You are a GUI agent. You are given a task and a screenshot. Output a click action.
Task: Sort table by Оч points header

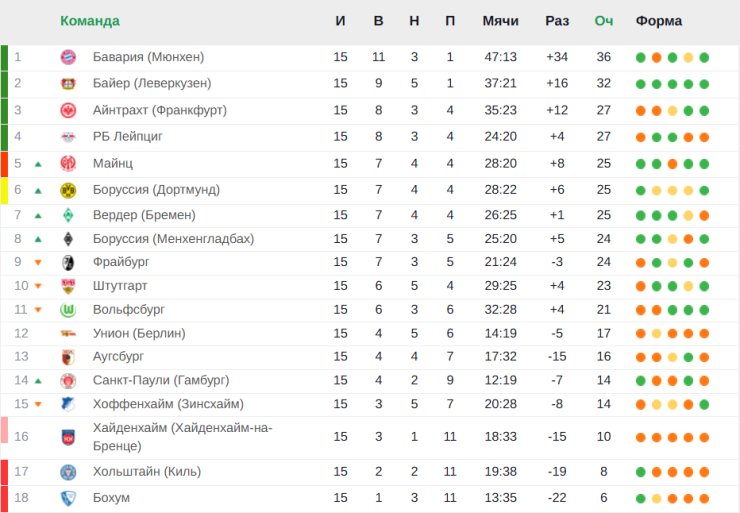coord(604,21)
